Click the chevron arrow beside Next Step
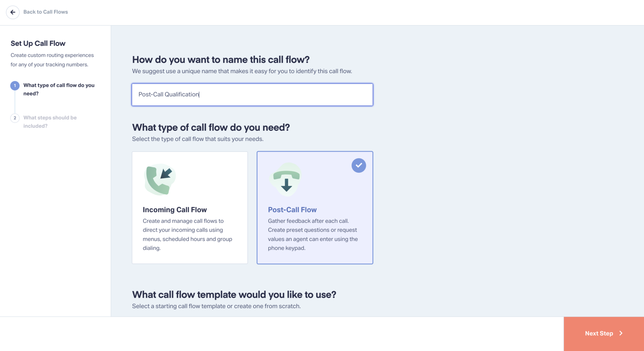Image resolution: width=644 pixels, height=351 pixels. pyautogui.click(x=621, y=333)
